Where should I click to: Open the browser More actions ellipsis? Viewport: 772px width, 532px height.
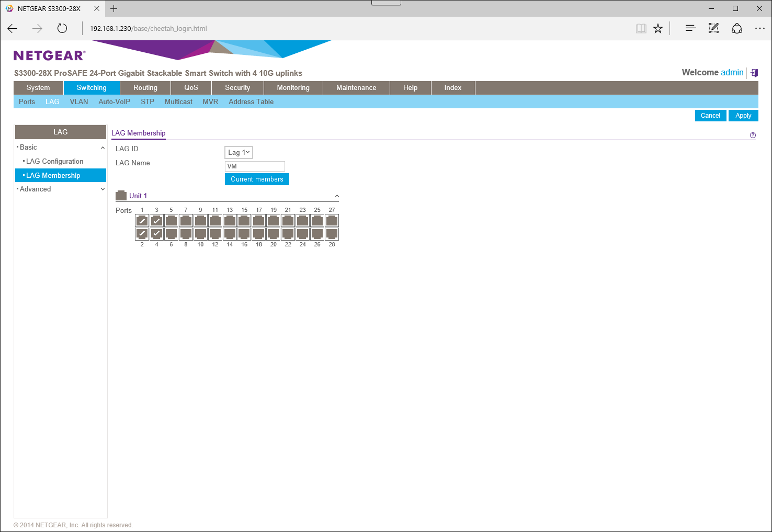coord(760,28)
